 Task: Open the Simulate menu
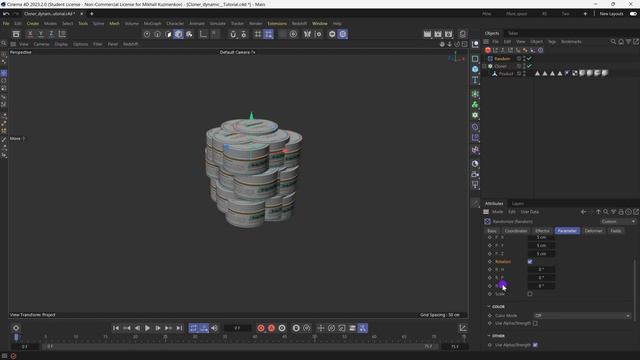click(218, 24)
